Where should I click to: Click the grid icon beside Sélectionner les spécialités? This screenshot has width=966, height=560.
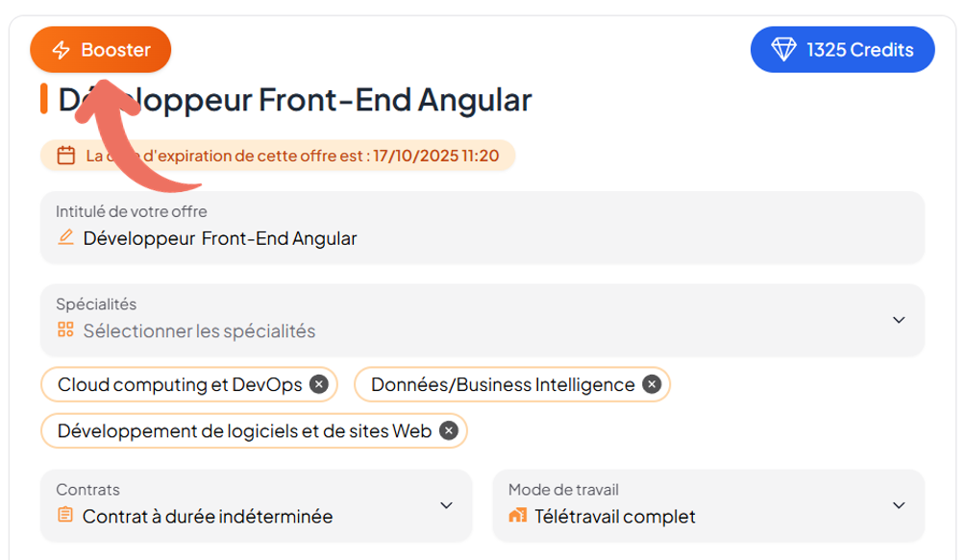65,330
